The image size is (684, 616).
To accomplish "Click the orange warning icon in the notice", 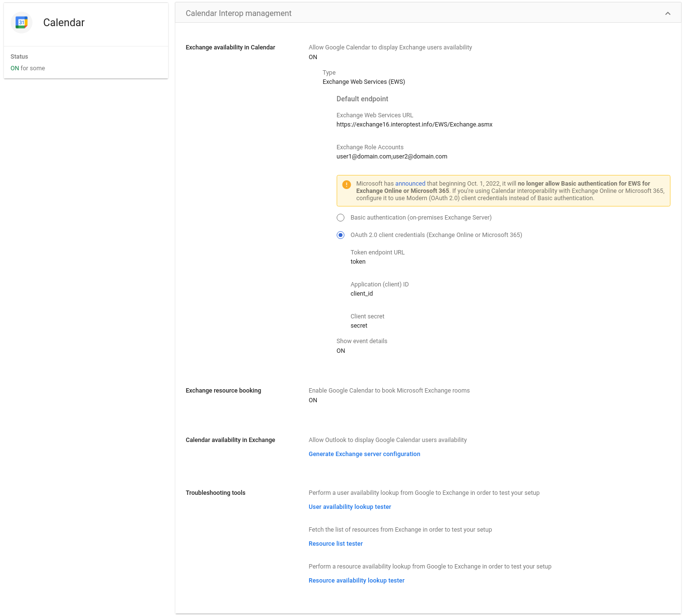I will 346,185.
